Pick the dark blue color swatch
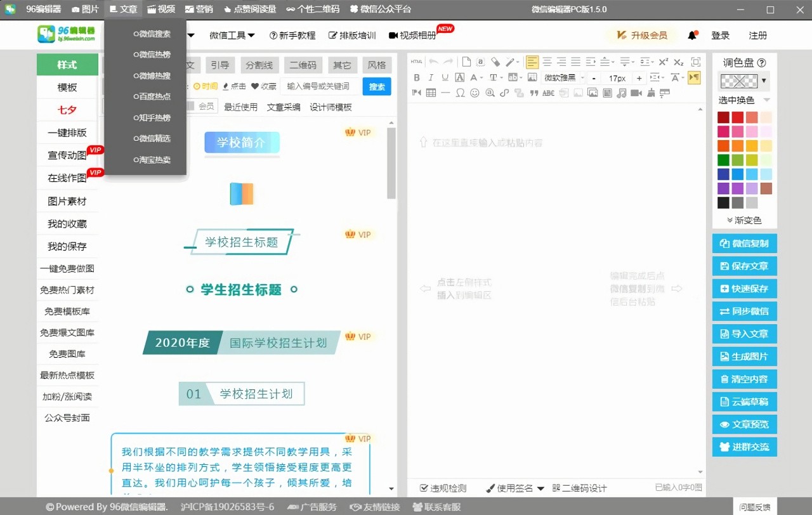The width and height of the screenshot is (812, 515). pyautogui.click(x=723, y=174)
